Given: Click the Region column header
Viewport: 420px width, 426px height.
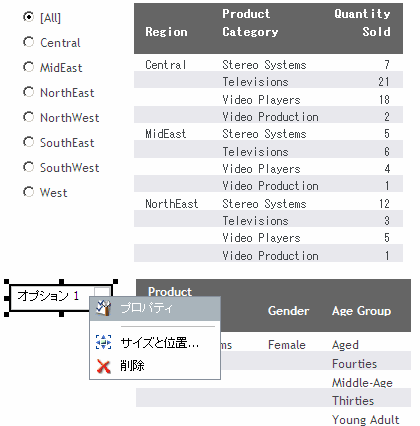Looking at the screenshot, I should point(166,32).
